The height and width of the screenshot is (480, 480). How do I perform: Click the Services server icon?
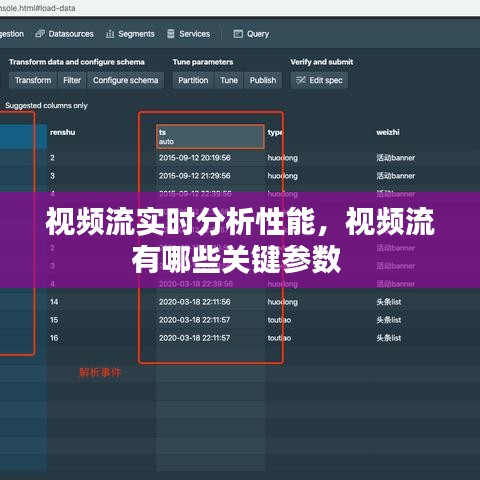(x=171, y=34)
